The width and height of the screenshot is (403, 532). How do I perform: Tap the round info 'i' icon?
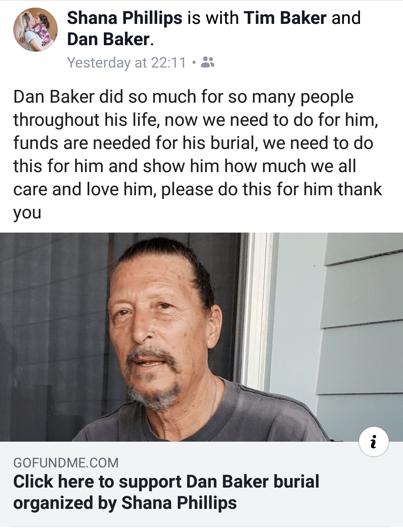point(373,442)
